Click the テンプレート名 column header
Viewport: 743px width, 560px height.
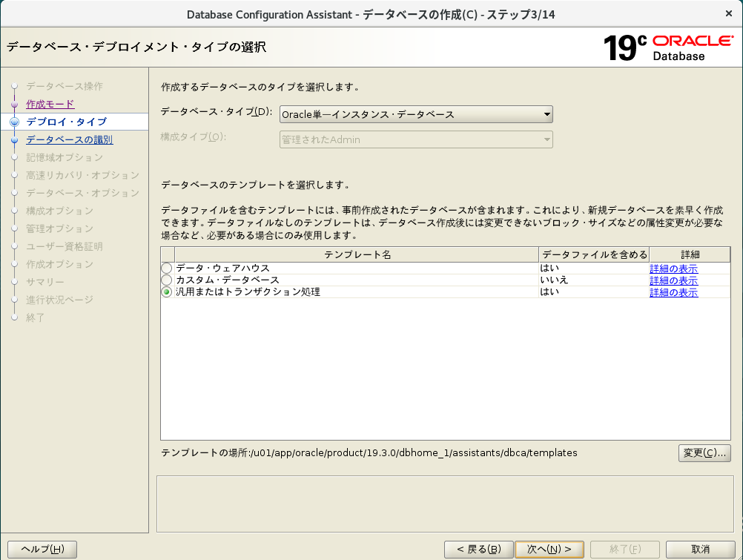357,254
